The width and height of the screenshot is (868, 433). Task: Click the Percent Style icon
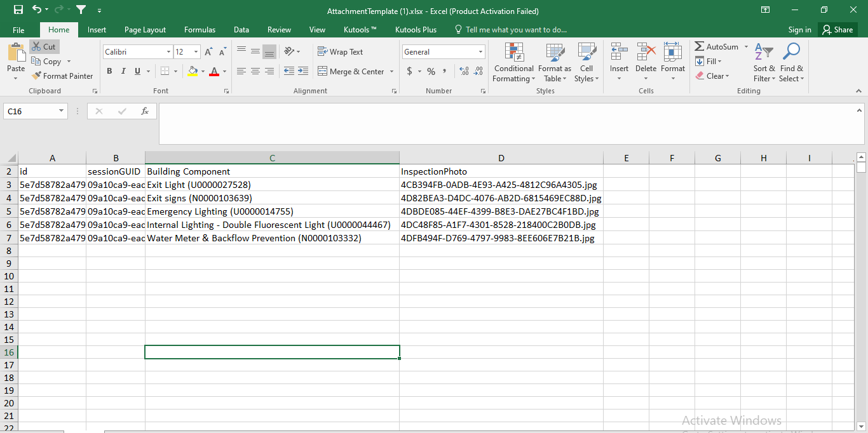[431, 72]
